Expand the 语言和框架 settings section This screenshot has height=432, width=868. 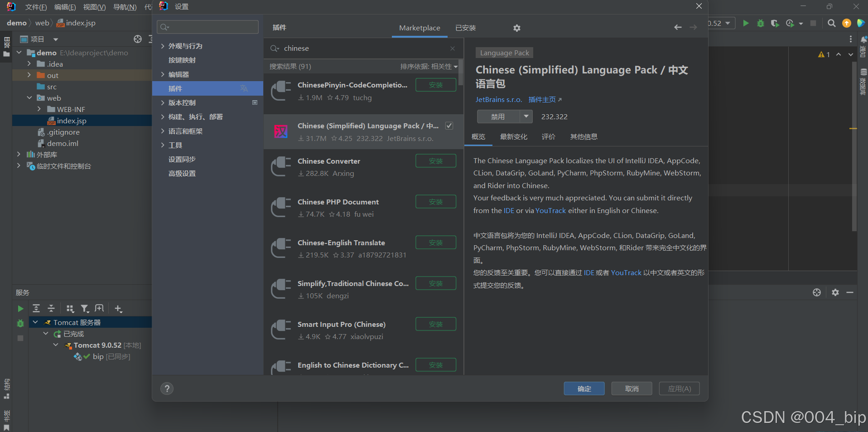pyautogui.click(x=163, y=131)
